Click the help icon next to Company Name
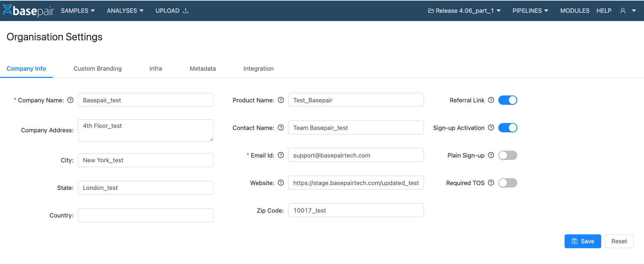 (x=70, y=100)
